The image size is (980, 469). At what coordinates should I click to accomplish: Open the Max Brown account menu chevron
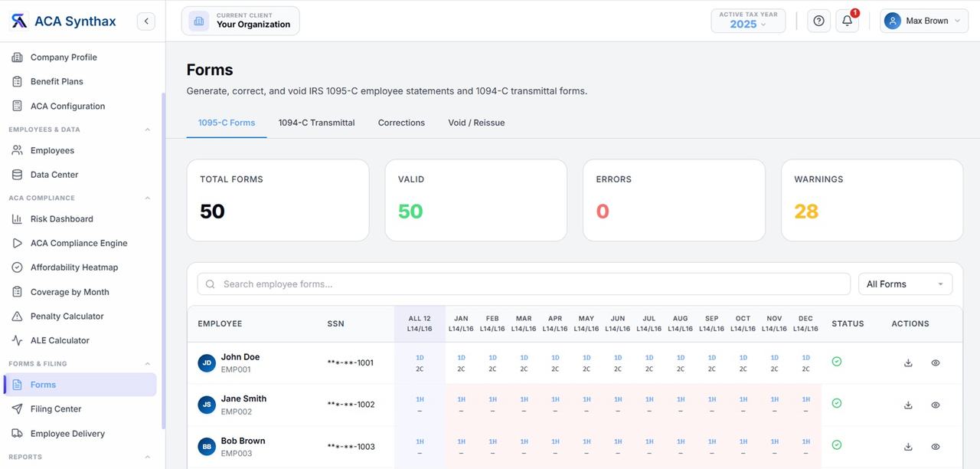957,21
